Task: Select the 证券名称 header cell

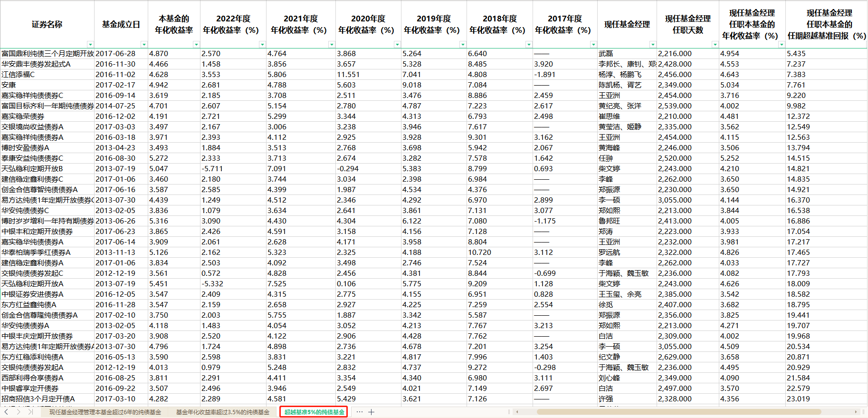Action: [x=47, y=24]
